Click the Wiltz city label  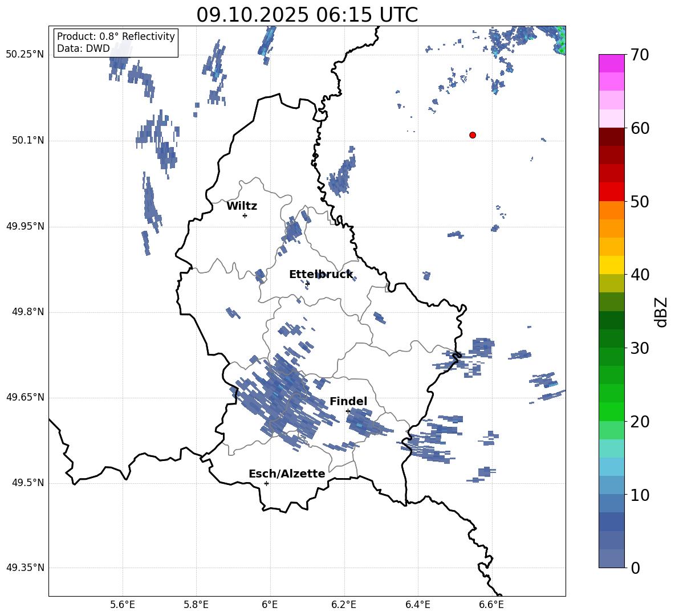tap(242, 206)
